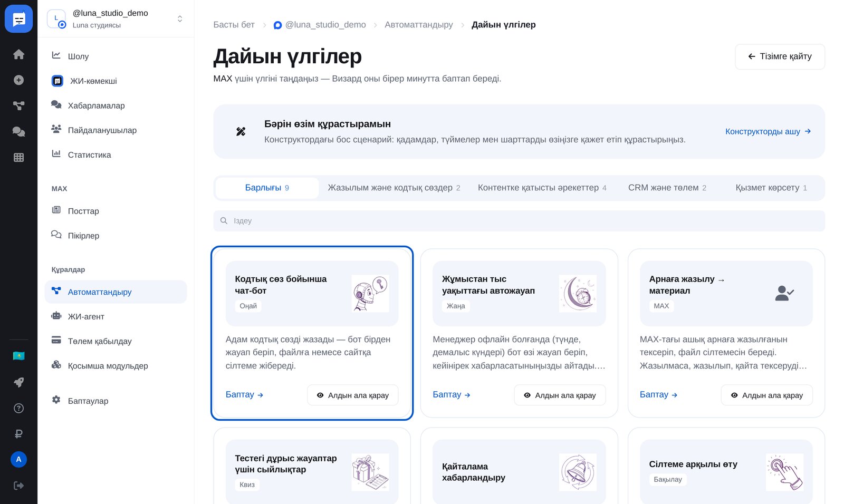844x504 pixels.
Task: Click the table grid icon in sidebar
Action: [18, 157]
